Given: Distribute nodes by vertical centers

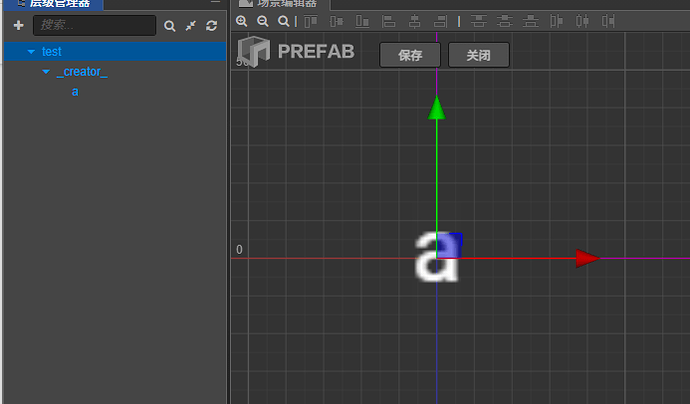Looking at the screenshot, I should coord(505,21).
